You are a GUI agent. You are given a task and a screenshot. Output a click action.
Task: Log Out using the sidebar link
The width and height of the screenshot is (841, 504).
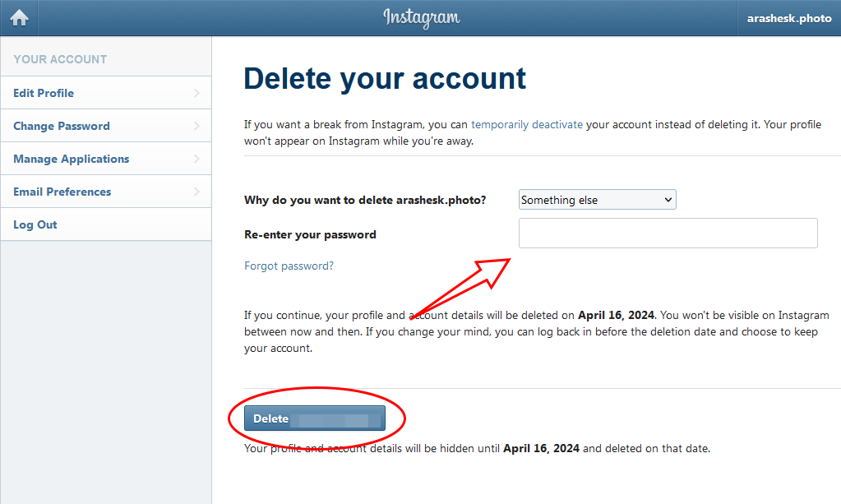coord(35,224)
